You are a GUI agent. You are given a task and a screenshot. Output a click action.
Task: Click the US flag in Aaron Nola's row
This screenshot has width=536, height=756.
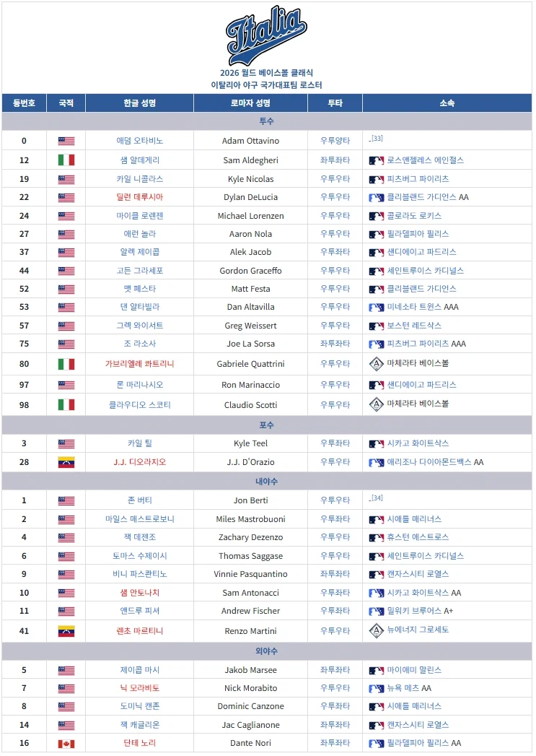[66, 235]
